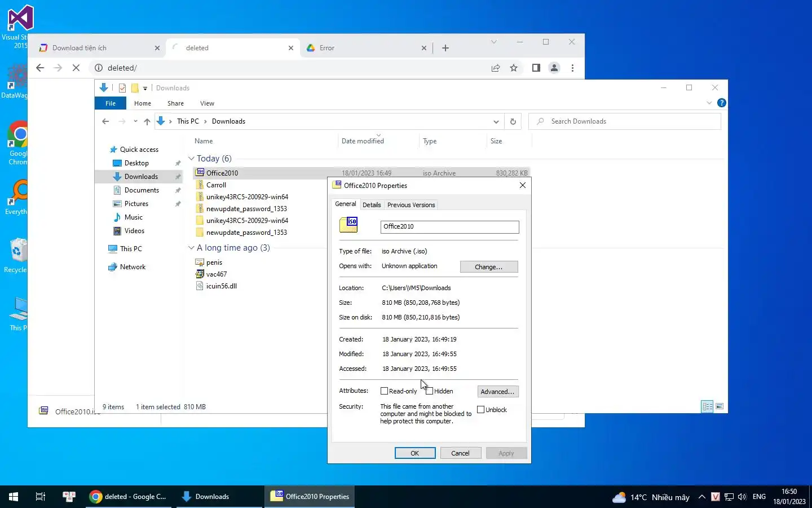
Task: Check the Unblock checkbox
Action: coord(481,410)
